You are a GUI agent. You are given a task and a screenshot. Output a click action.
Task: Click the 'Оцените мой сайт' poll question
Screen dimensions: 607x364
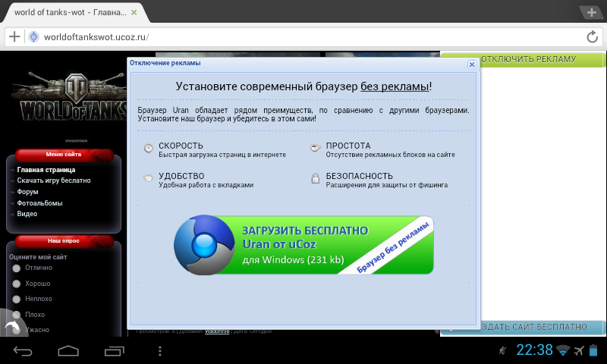38,257
